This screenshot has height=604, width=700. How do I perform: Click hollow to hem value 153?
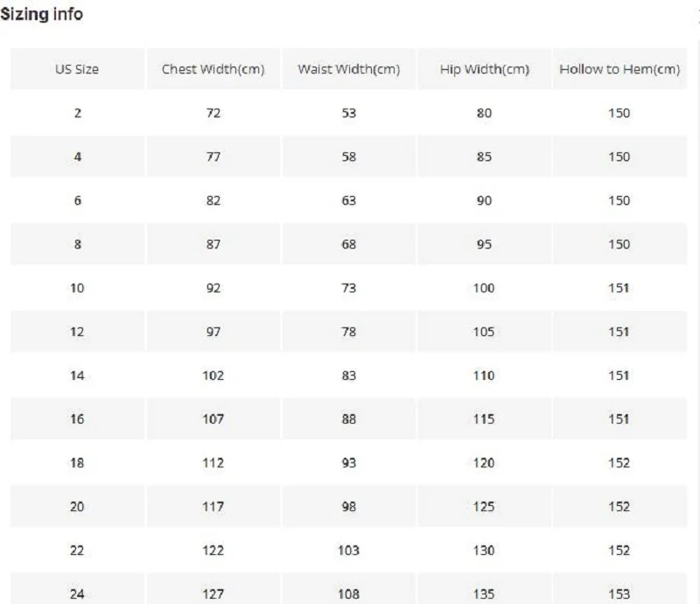[x=619, y=594]
